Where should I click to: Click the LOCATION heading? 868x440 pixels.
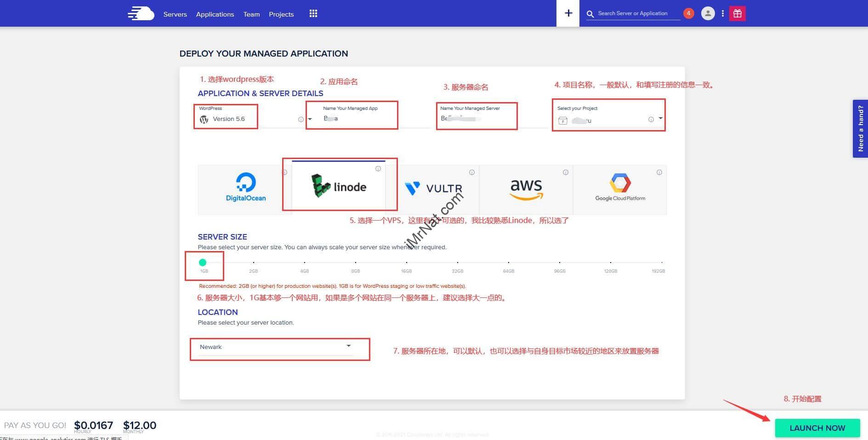(218, 312)
